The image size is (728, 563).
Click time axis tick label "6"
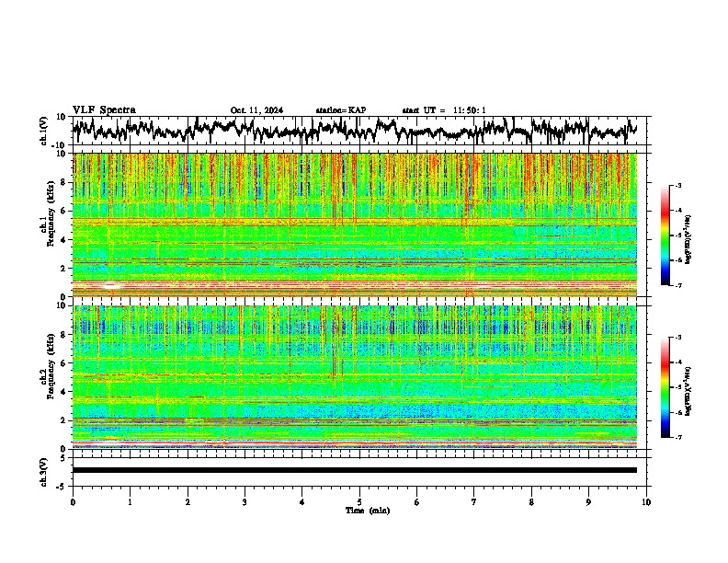[x=417, y=502]
